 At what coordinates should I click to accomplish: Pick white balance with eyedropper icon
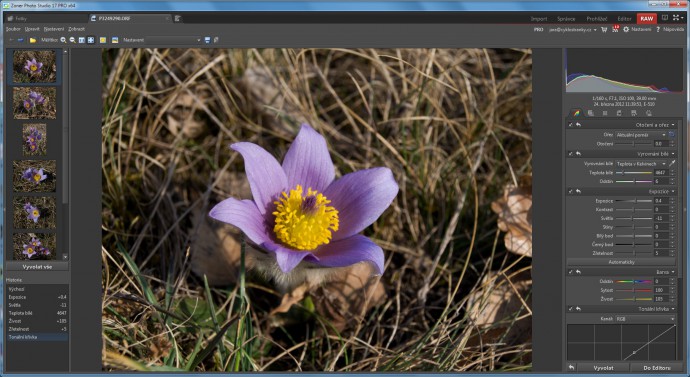pyautogui.click(x=672, y=164)
